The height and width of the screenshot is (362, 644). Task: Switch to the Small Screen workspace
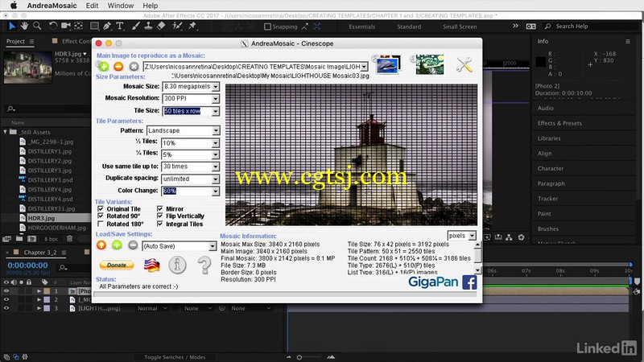460,27
